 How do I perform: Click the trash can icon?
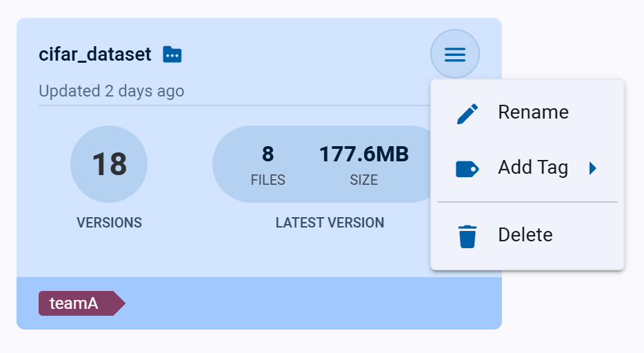point(467,236)
